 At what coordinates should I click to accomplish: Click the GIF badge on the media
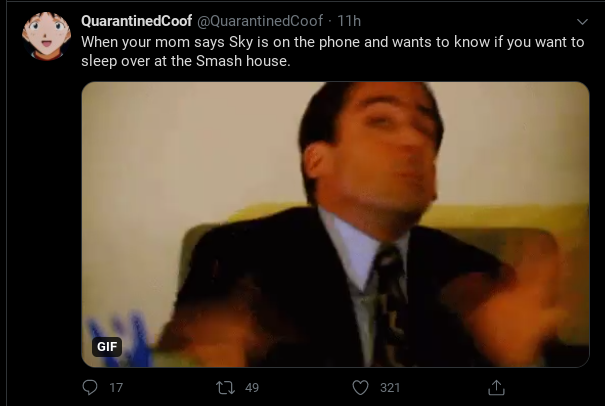(107, 346)
